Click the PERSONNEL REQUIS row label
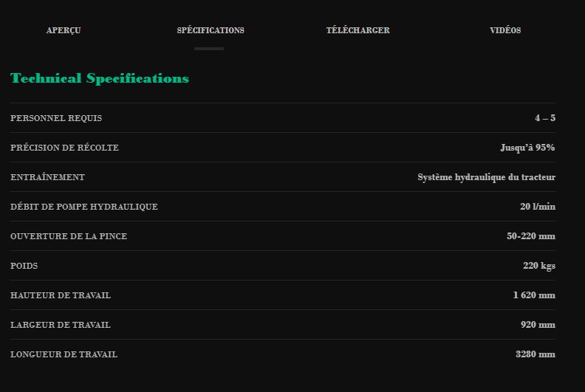Image resolution: width=585 pixels, height=392 pixels. [x=56, y=118]
